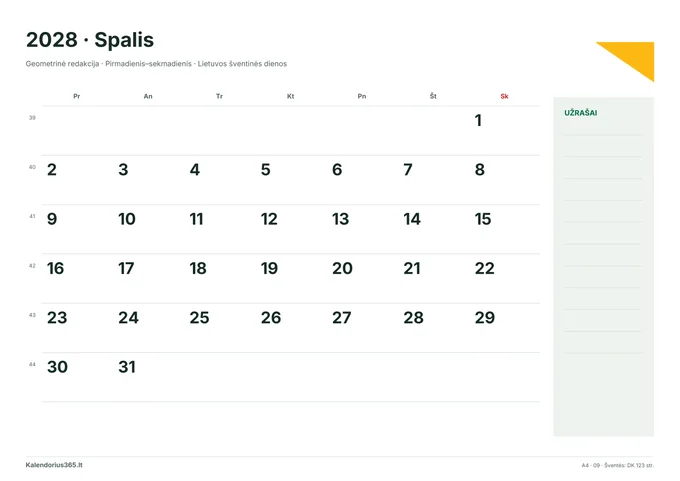Viewport: 680px width, 481px height.
Task: Click the A4 page info footer text
Action: coord(618,465)
